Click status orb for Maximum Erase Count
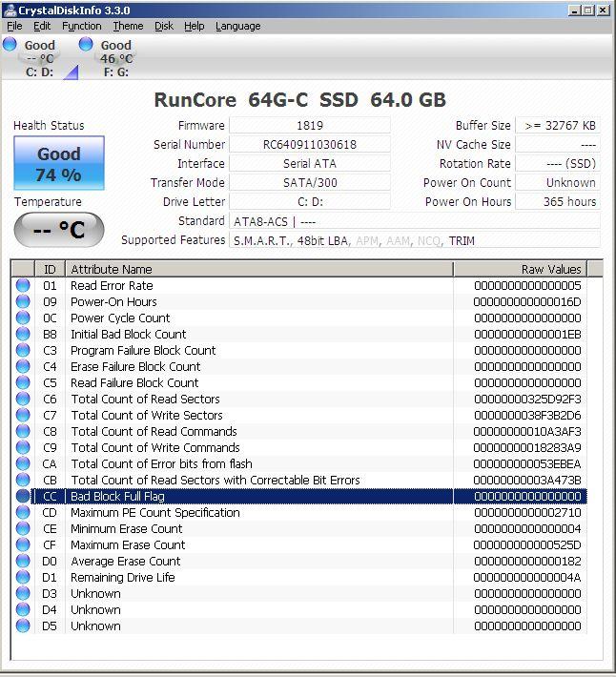 (23, 544)
